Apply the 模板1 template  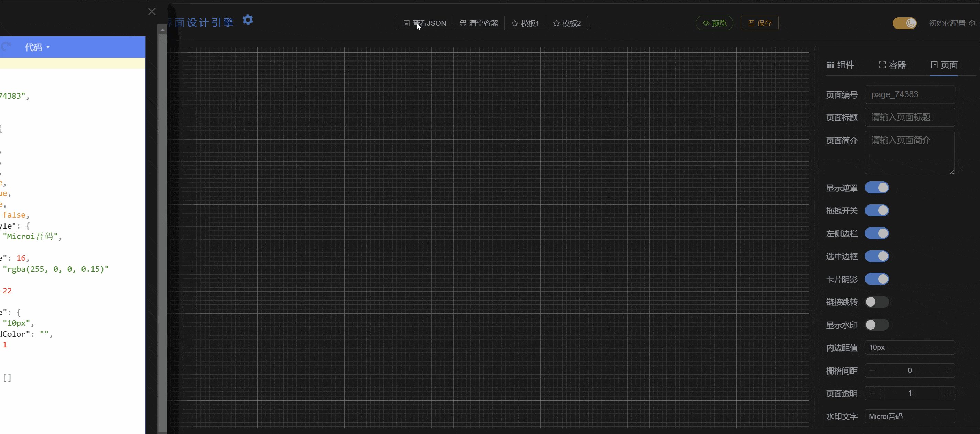point(525,23)
